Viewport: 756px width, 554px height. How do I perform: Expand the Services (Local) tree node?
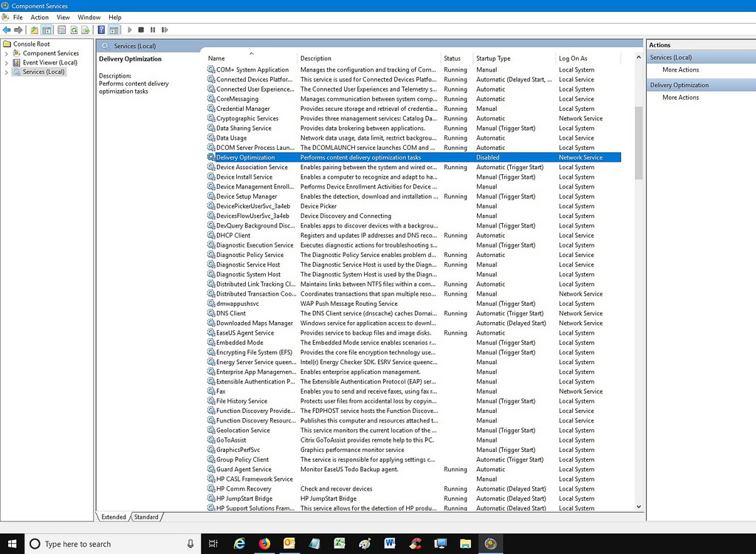pos(6,72)
